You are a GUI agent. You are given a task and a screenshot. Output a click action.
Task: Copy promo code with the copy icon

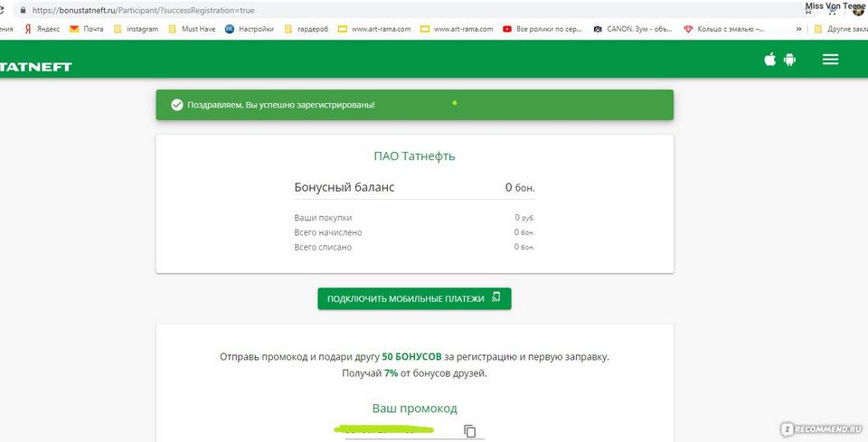pyautogui.click(x=469, y=431)
